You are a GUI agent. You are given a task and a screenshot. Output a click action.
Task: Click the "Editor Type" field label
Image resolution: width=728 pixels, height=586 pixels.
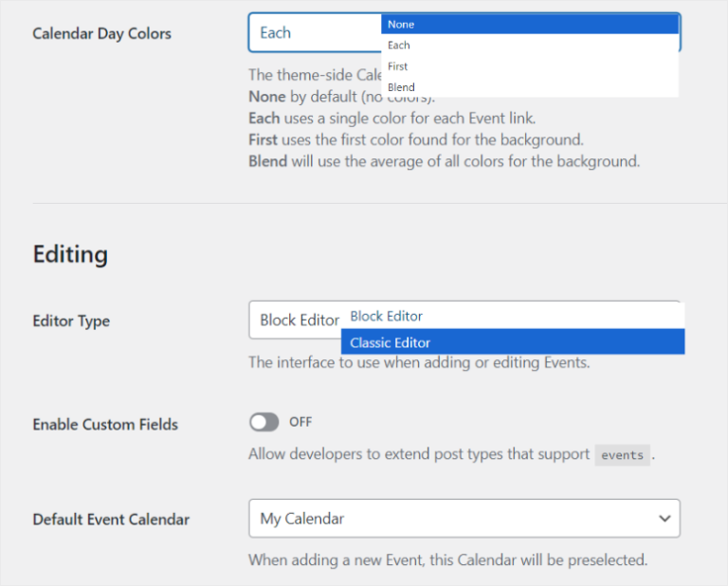pyautogui.click(x=71, y=321)
